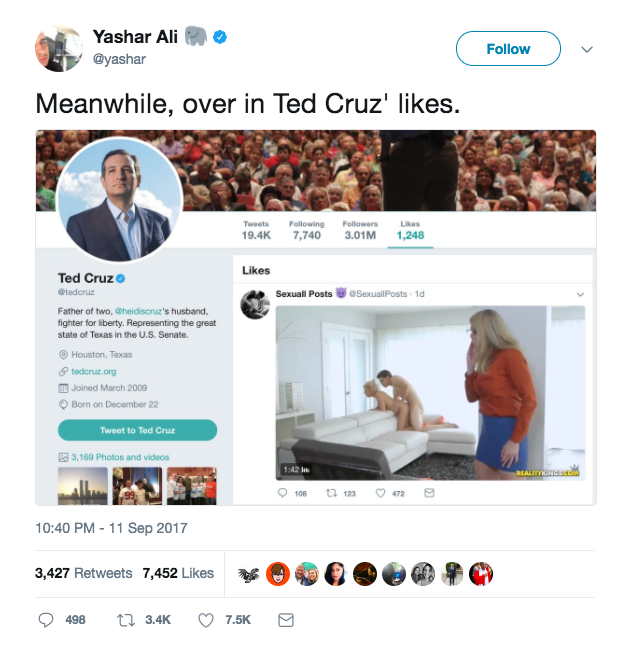View the 3,427 Retweets list
Viewport: 631px width, 646px height.
pos(84,573)
